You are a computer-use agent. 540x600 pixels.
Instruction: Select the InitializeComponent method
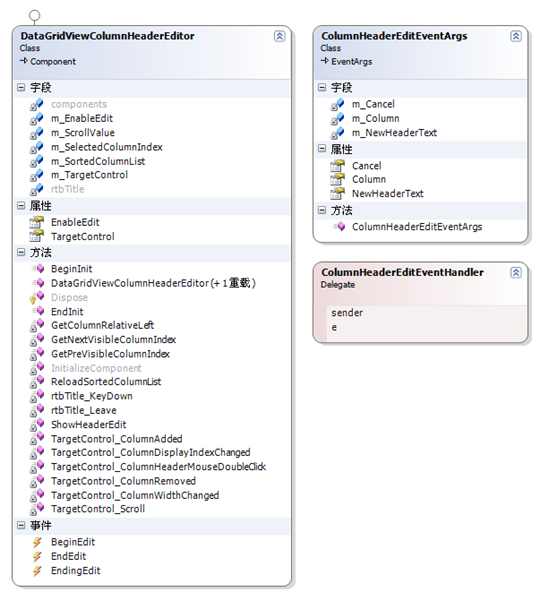coord(96,368)
